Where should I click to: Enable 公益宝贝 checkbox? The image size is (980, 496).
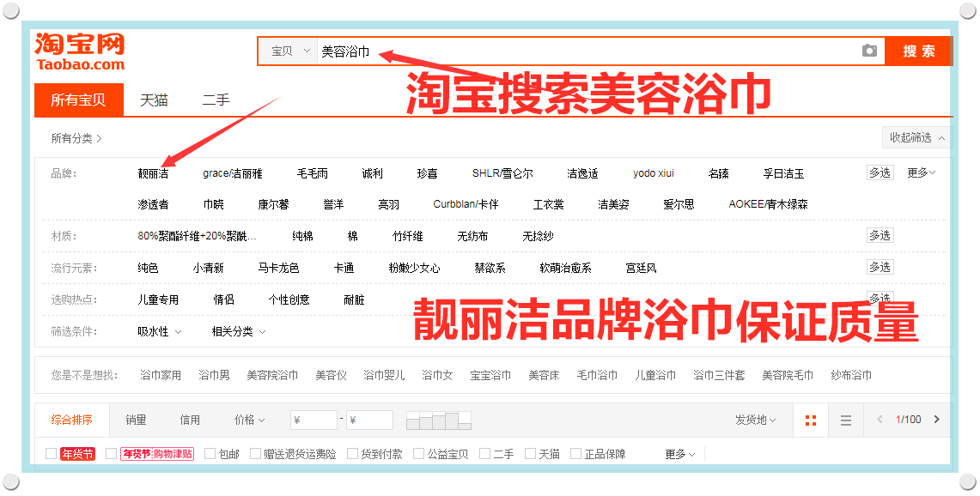pos(419,453)
